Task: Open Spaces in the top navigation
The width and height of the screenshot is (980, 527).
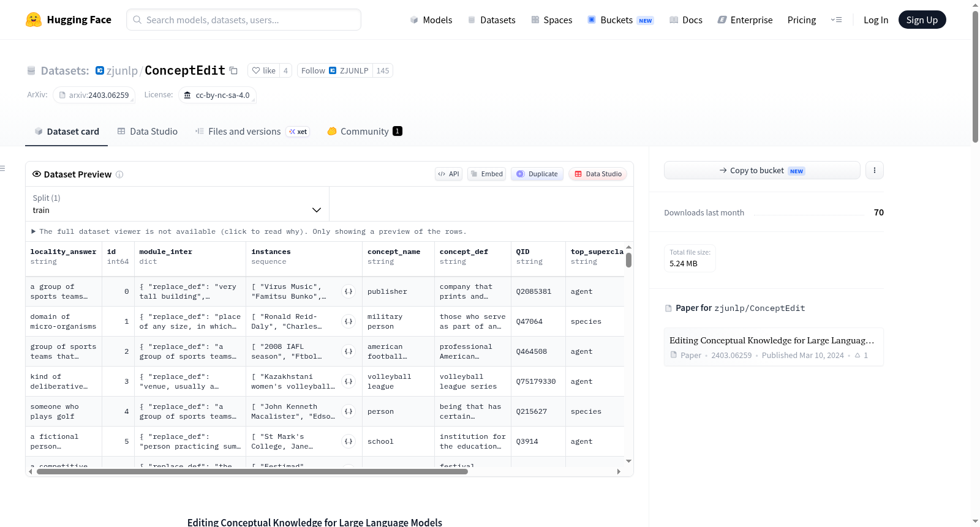Action: pyautogui.click(x=552, y=20)
